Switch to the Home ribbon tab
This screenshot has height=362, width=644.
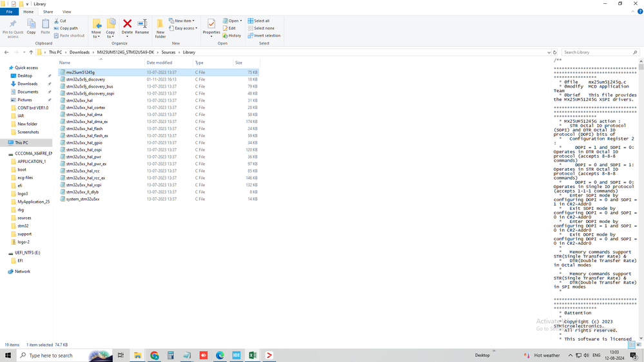click(28, 12)
